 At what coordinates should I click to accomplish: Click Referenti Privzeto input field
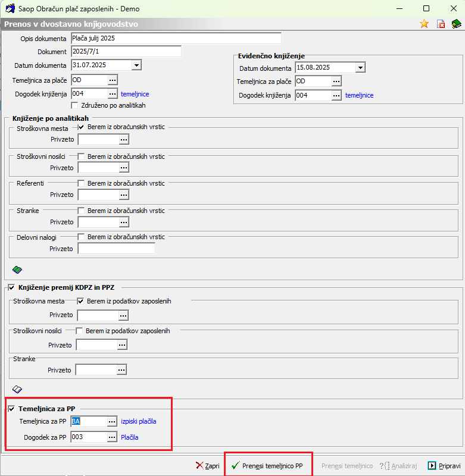tap(99, 195)
